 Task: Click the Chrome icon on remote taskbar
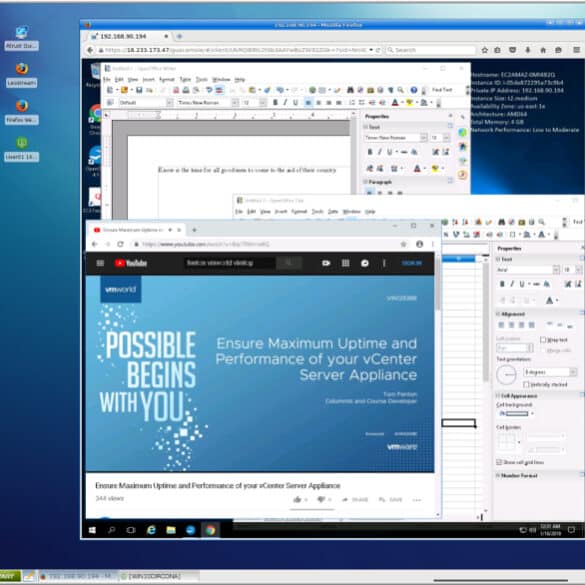click(210, 530)
